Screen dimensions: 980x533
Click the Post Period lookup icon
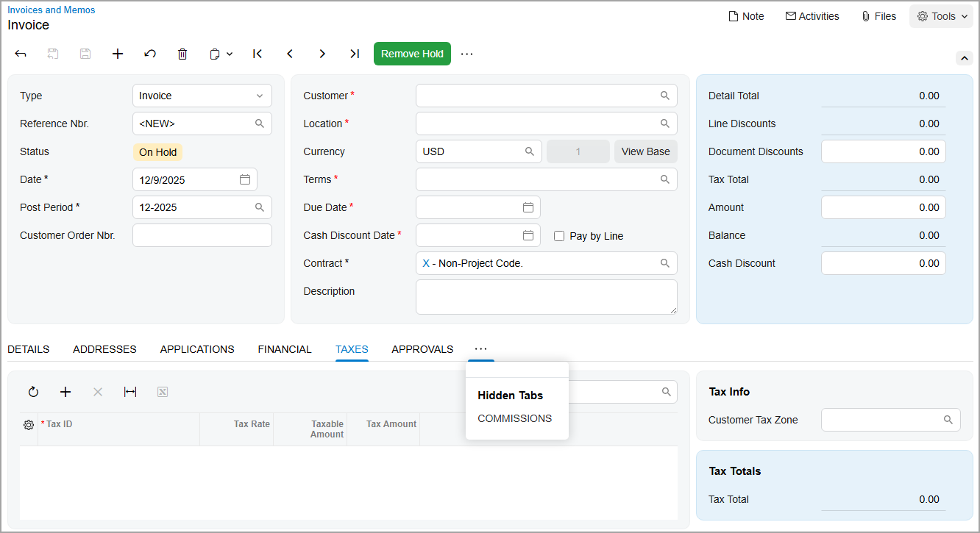point(260,207)
